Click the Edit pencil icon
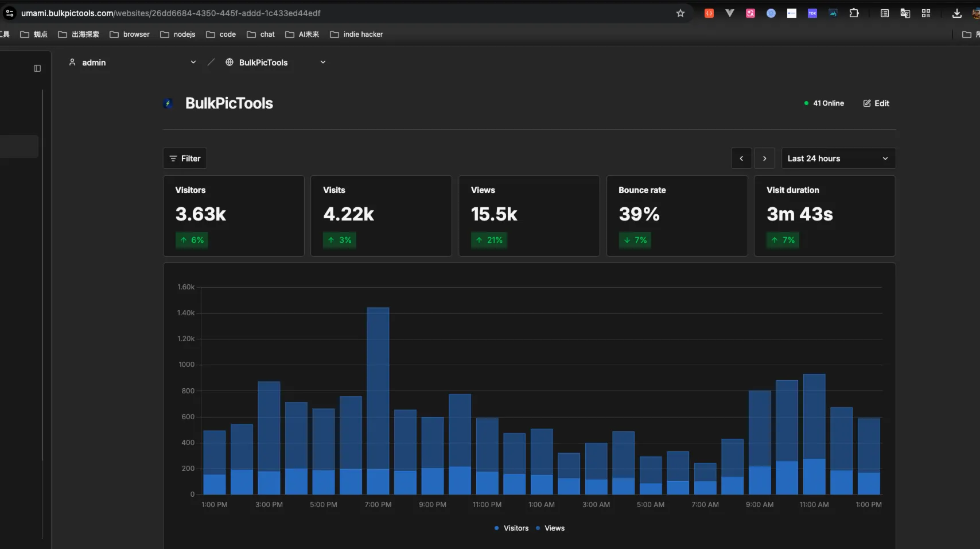The width and height of the screenshot is (980, 549). (x=867, y=103)
